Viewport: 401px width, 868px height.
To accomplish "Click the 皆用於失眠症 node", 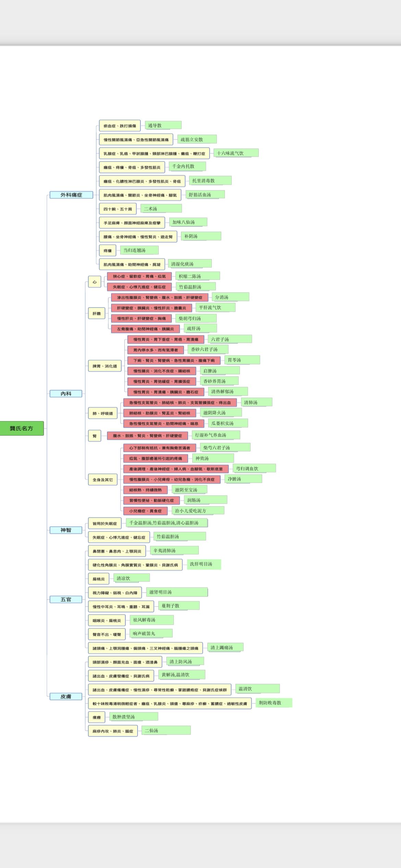I will point(105,523).
